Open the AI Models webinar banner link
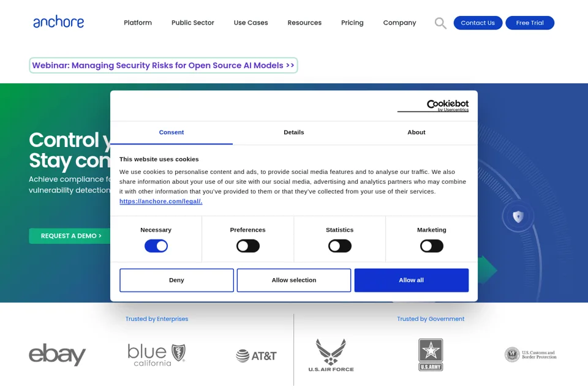This screenshot has height=392, width=588. click(163, 66)
